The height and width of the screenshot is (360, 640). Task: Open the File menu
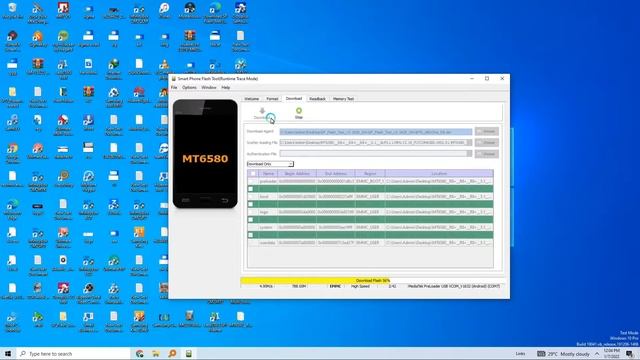(x=174, y=87)
